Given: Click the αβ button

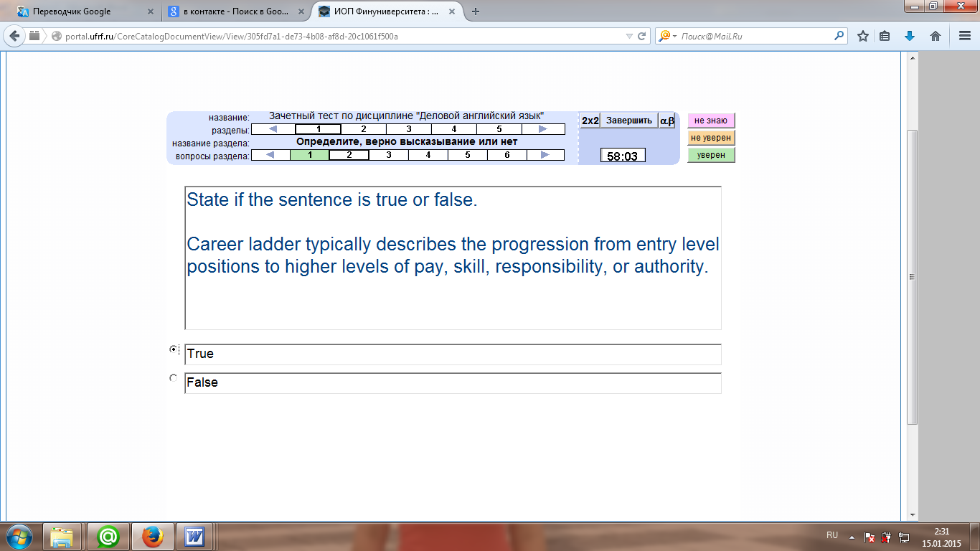Looking at the screenshot, I should tap(667, 121).
